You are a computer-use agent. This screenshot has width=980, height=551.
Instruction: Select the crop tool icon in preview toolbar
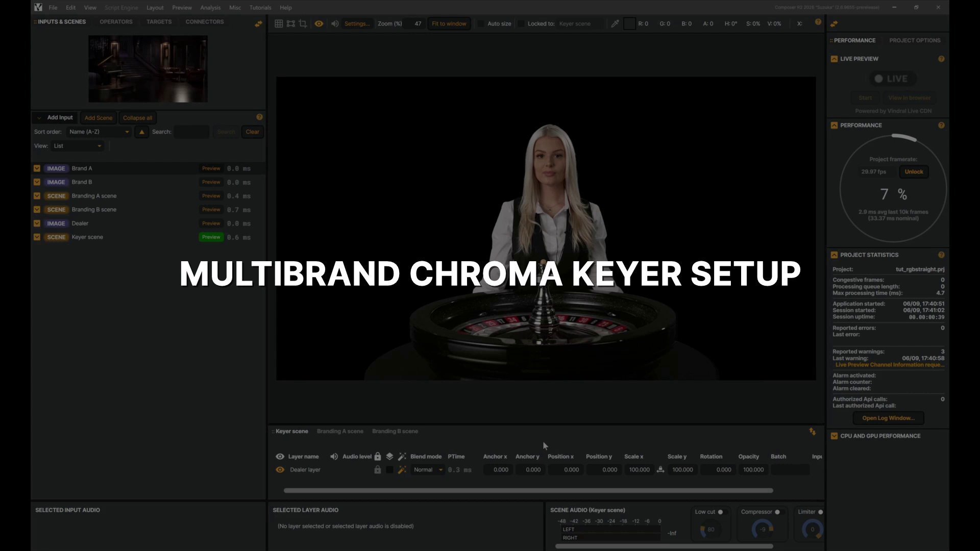303,23
